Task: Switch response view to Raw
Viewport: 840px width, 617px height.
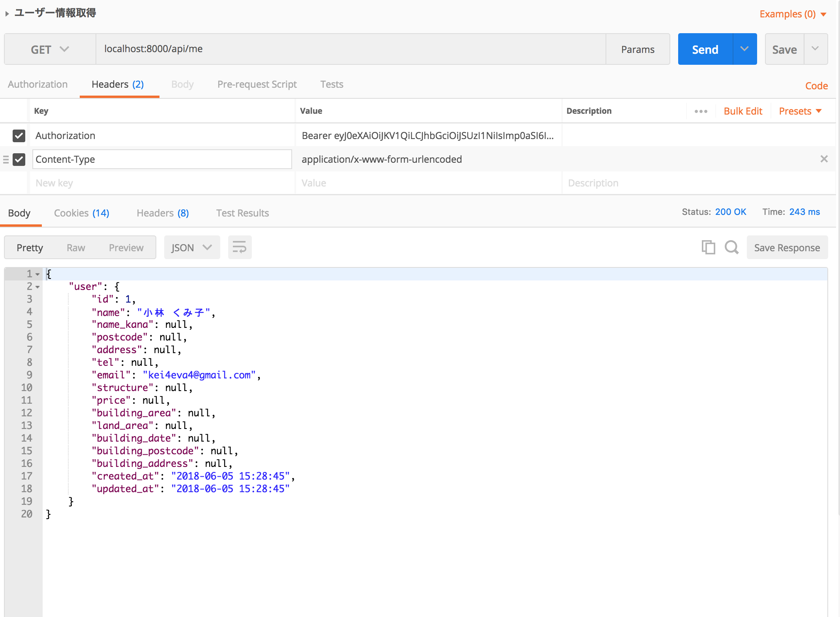Action: click(76, 248)
